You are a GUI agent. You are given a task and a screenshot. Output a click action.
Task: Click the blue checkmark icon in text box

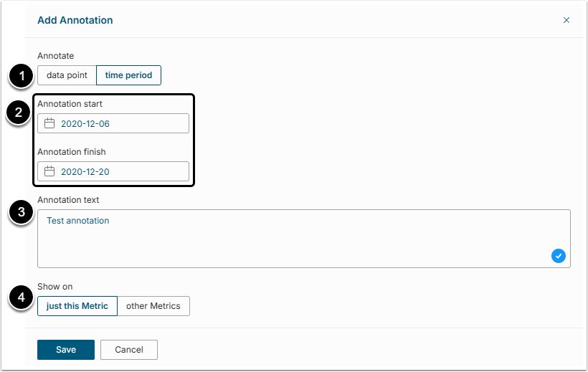coord(559,256)
